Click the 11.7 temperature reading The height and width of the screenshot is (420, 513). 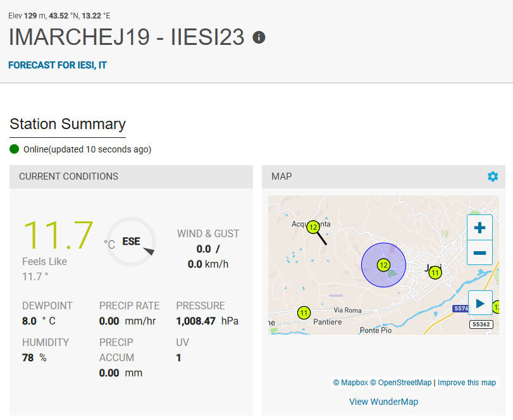pos(58,235)
